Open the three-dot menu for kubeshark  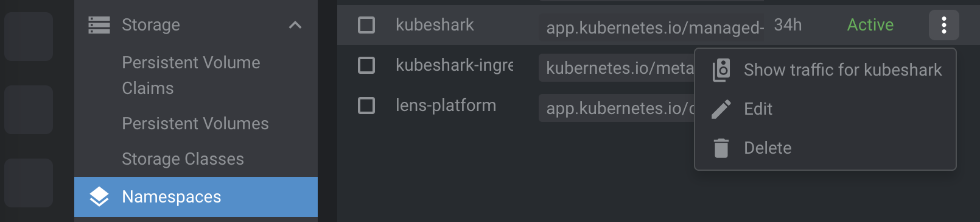click(x=943, y=25)
